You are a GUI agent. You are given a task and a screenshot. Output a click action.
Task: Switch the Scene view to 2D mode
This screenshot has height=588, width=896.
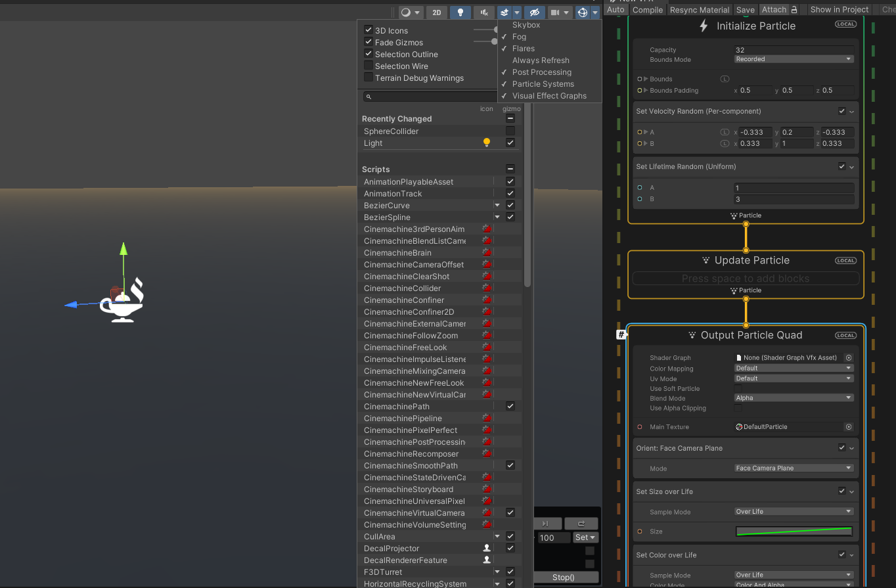point(436,12)
